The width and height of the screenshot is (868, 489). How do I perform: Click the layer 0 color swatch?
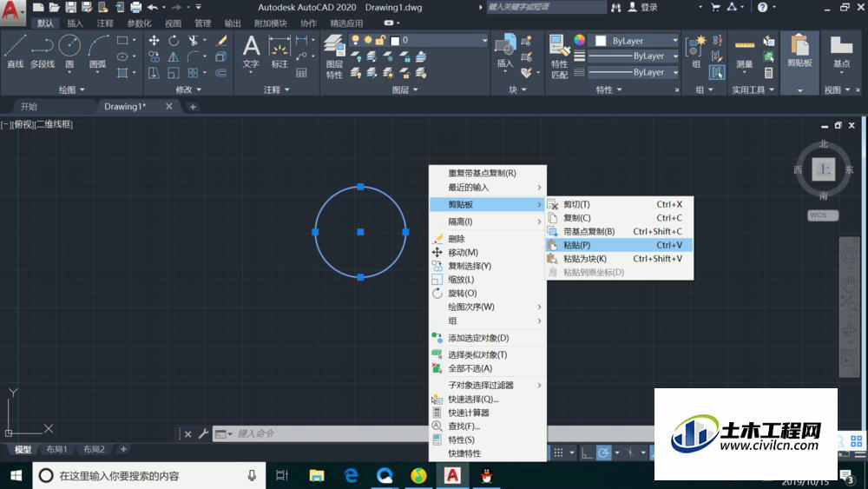(x=395, y=41)
